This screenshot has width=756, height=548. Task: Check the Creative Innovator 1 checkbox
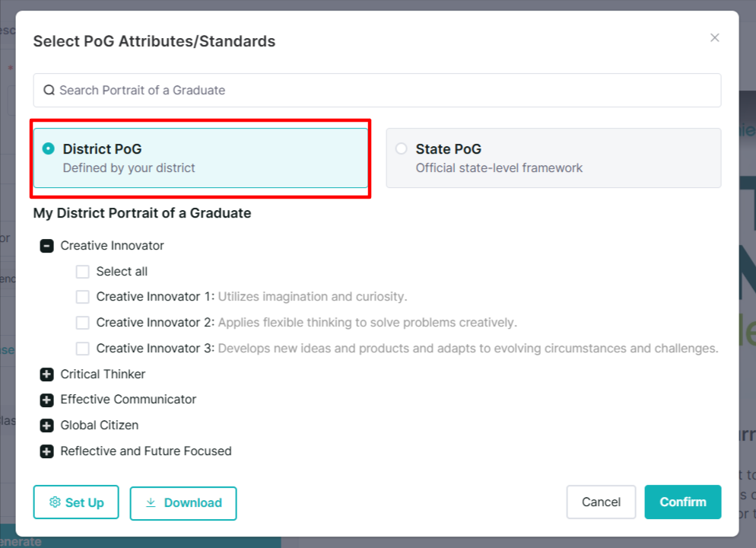point(82,297)
